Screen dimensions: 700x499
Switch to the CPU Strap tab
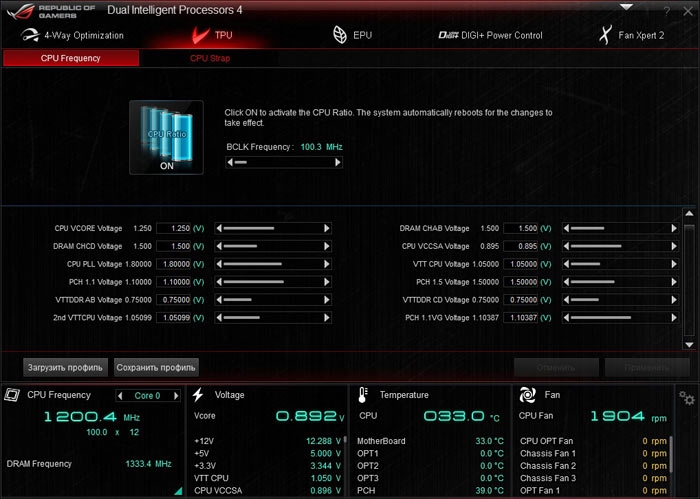210,58
